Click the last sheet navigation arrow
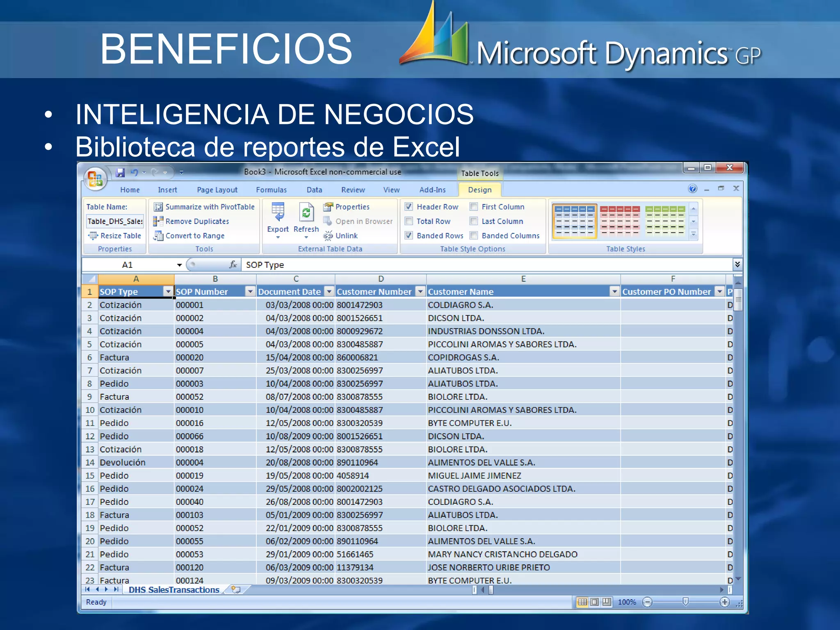Image resolution: width=840 pixels, height=630 pixels. [116, 589]
